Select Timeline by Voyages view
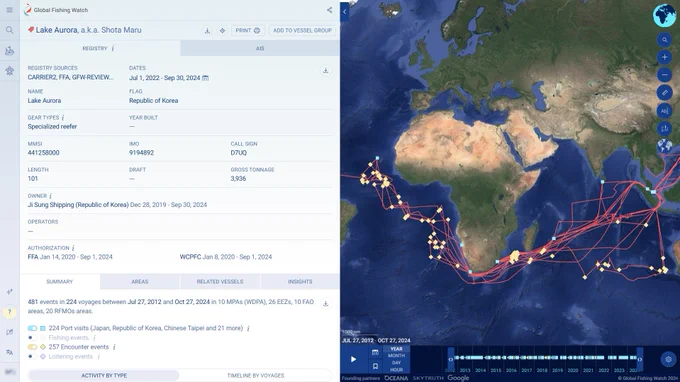The width and height of the screenshot is (680, 382). (255, 375)
